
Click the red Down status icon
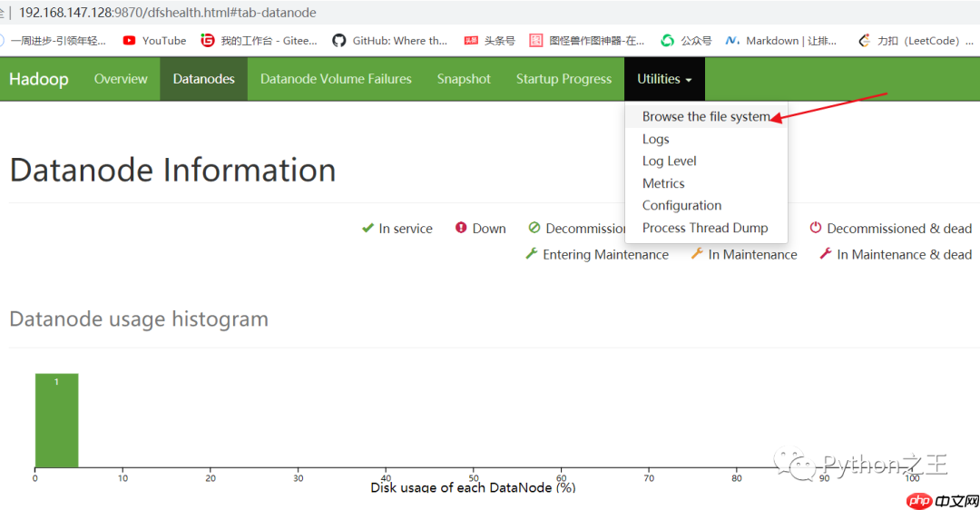[461, 229]
